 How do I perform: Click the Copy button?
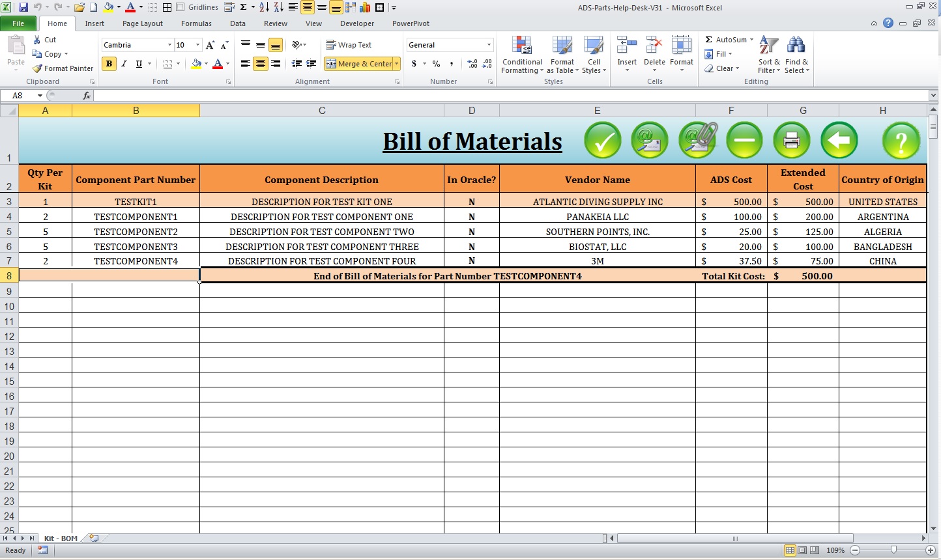click(x=50, y=54)
